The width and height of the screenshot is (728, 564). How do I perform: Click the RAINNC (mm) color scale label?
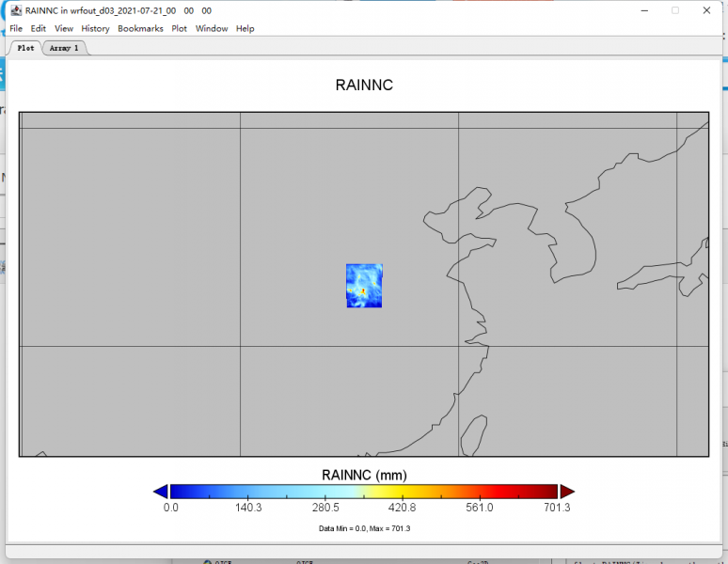[364, 475]
